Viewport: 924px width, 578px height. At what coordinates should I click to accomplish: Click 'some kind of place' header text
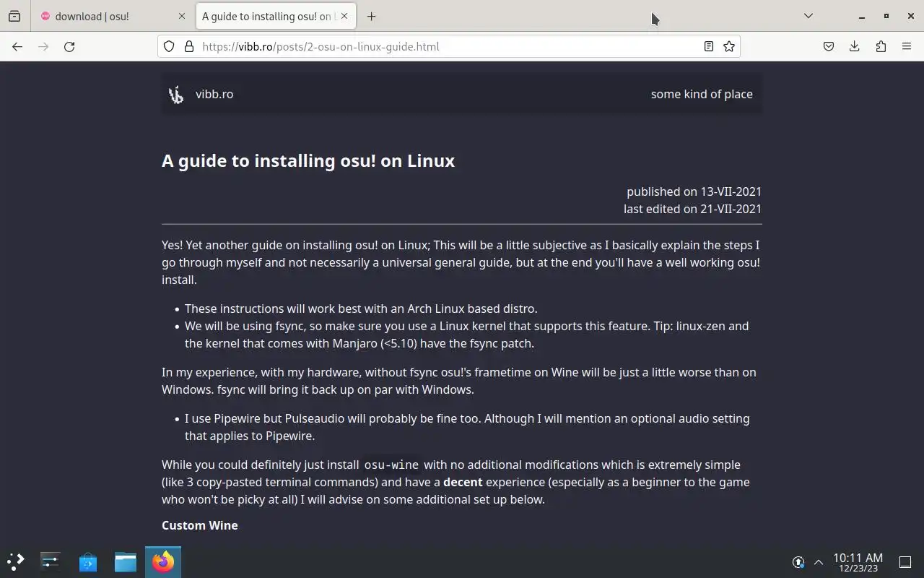[702, 94]
